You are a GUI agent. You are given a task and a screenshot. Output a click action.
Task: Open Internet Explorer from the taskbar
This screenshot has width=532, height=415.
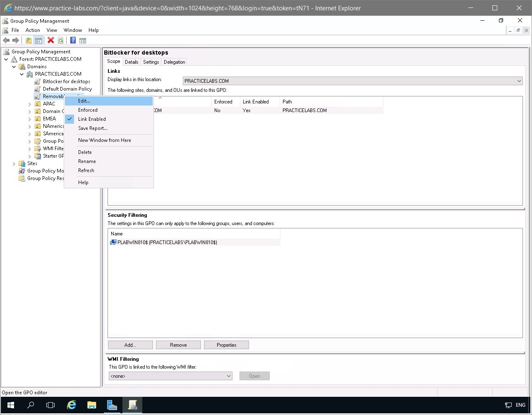click(x=71, y=405)
